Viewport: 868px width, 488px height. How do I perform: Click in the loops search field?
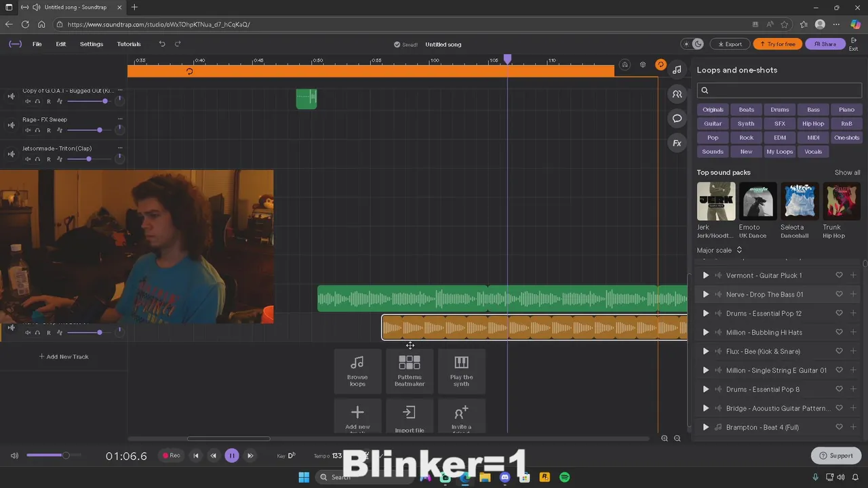pos(779,90)
